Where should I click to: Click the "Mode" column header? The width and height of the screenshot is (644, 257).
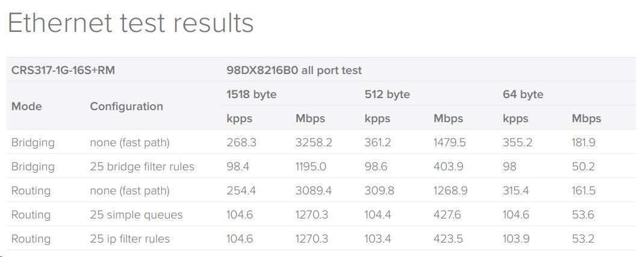tap(26, 107)
